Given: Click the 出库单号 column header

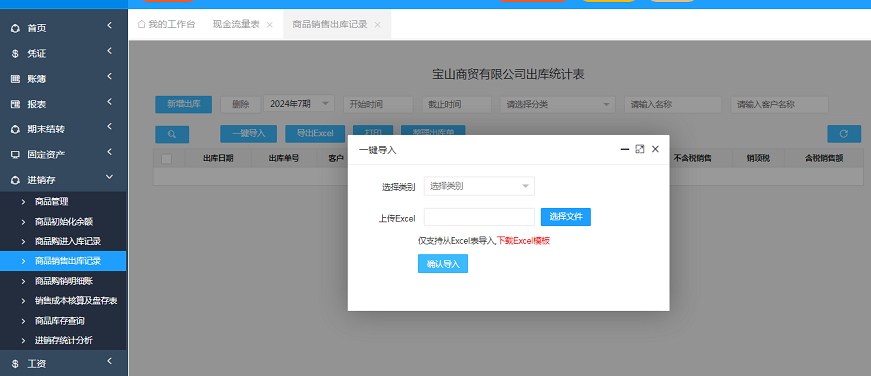Looking at the screenshot, I should (284, 159).
